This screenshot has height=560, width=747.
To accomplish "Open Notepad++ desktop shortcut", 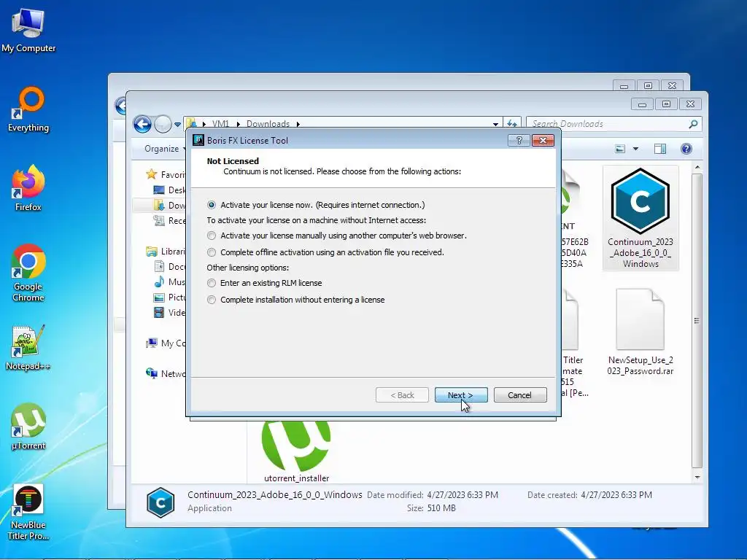I will pos(28,348).
